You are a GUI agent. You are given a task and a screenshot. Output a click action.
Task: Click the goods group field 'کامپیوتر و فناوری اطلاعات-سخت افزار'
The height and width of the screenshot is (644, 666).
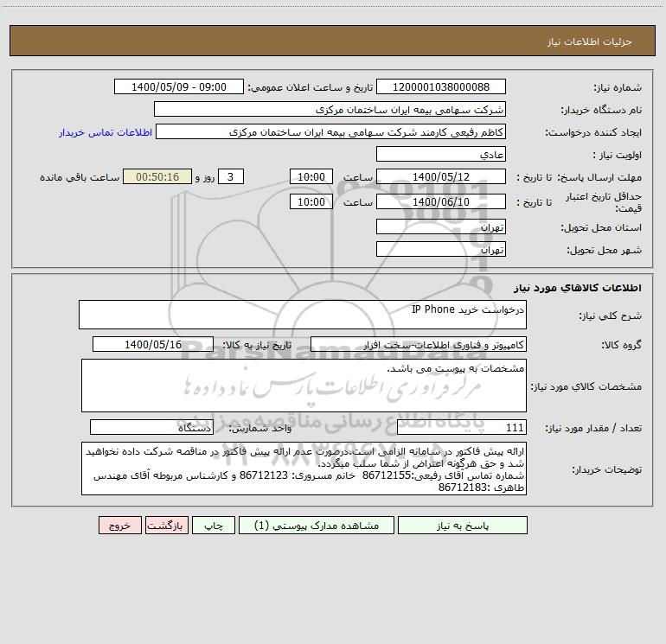(x=419, y=344)
